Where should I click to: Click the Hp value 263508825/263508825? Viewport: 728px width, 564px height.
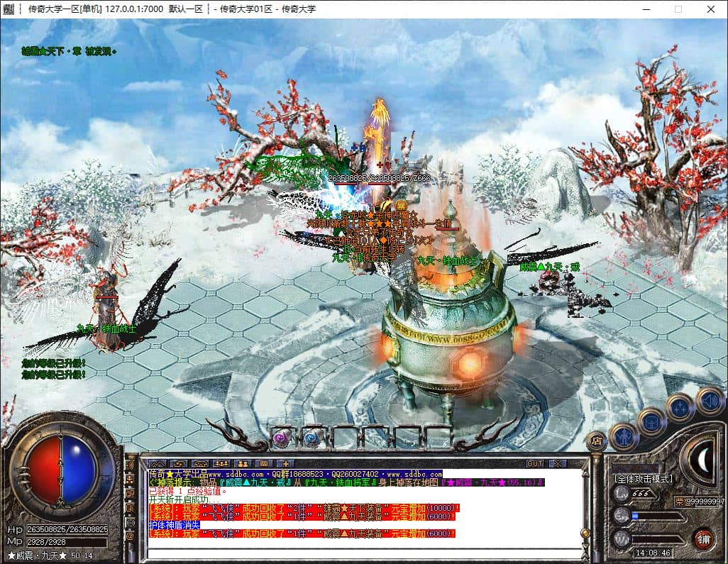[67, 529]
